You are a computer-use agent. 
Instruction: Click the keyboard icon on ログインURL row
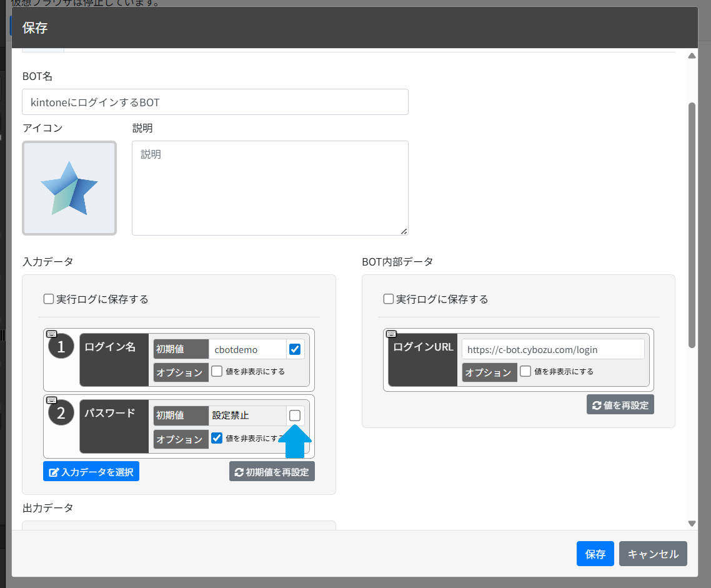(391, 334)
